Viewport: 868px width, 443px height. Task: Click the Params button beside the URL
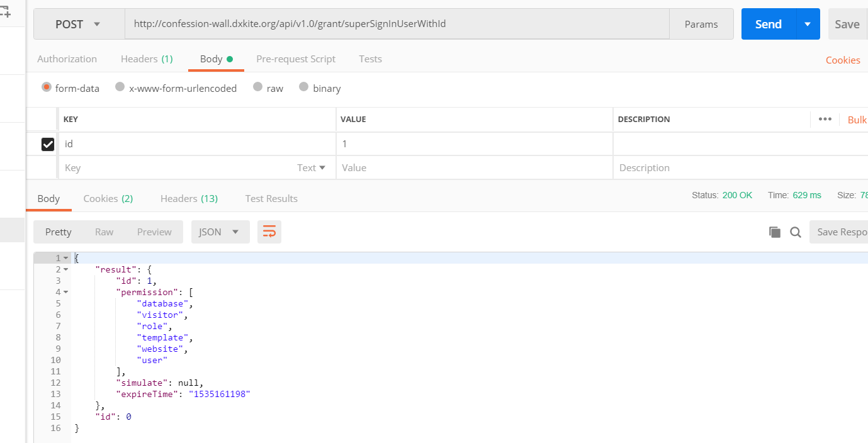point(701,25)
